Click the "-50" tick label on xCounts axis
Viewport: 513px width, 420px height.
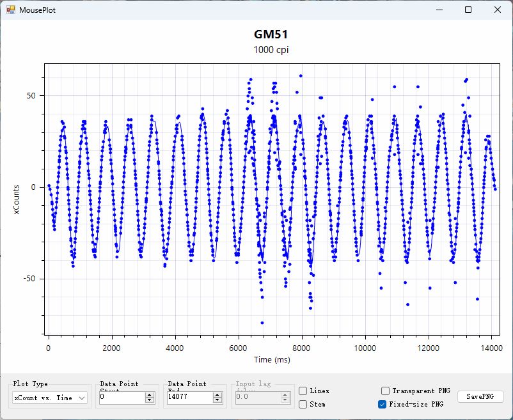[29, 279]
